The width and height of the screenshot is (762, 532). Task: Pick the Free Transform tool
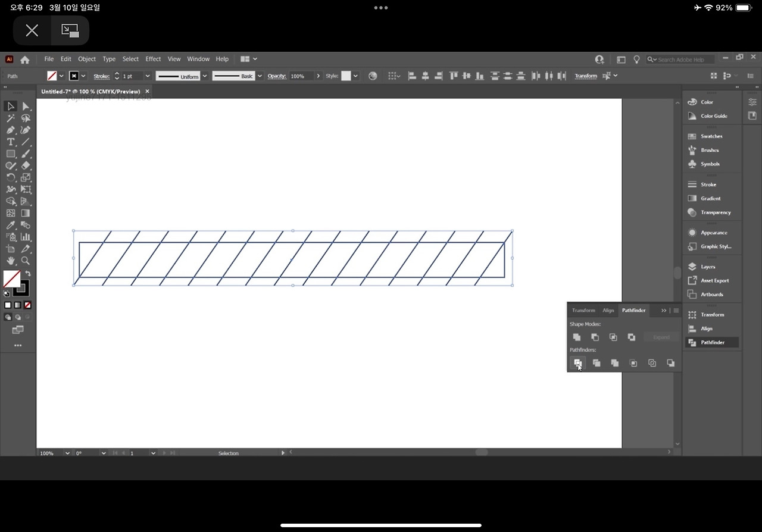26,189
